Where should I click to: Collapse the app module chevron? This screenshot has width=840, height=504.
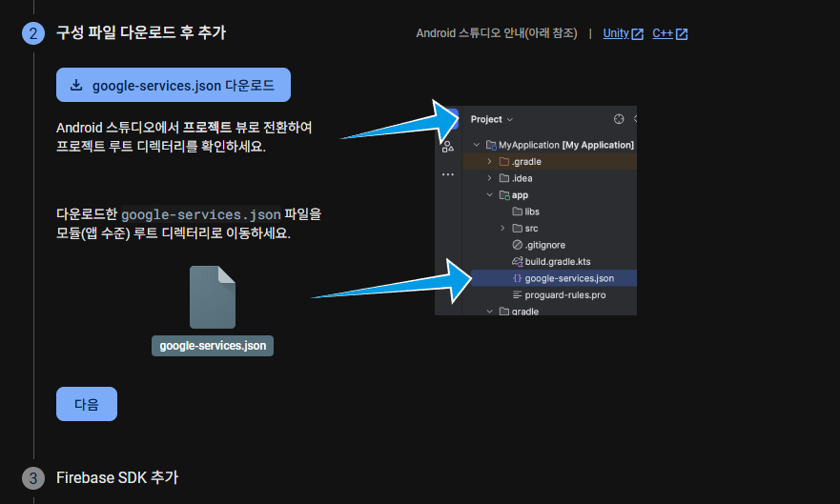pyautogui.click(x=489, y=194)
